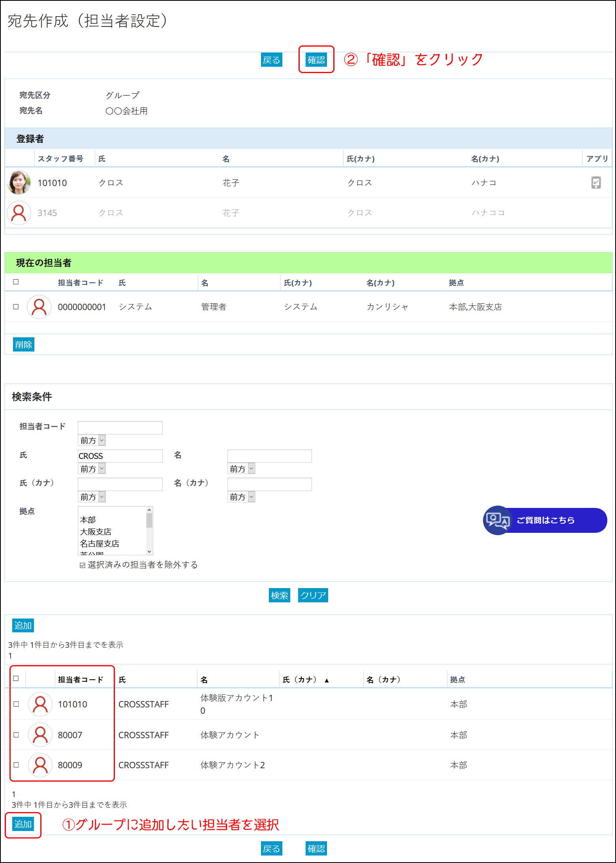616x863 pixels.
Task: Click the クリア button
Action: (x=313, y=595)
